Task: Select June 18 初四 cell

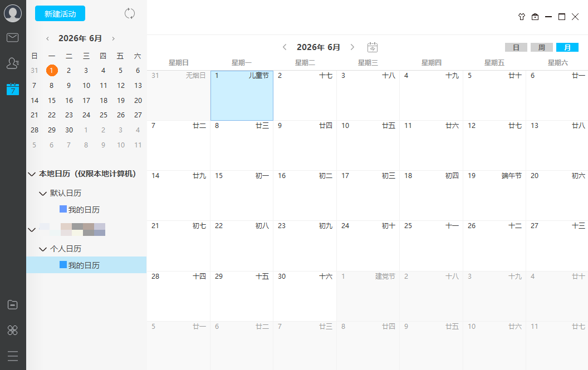Action: (x=431, y=196)
